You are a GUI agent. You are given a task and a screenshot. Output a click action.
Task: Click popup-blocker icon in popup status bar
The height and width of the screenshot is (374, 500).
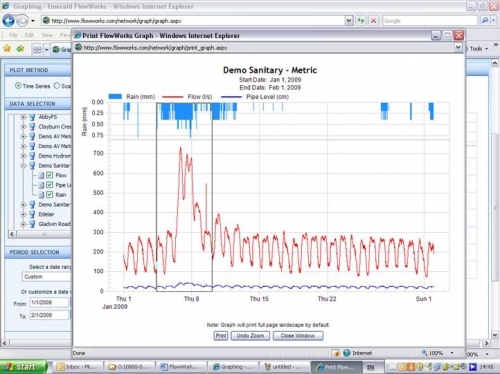(x=335, y=353)
